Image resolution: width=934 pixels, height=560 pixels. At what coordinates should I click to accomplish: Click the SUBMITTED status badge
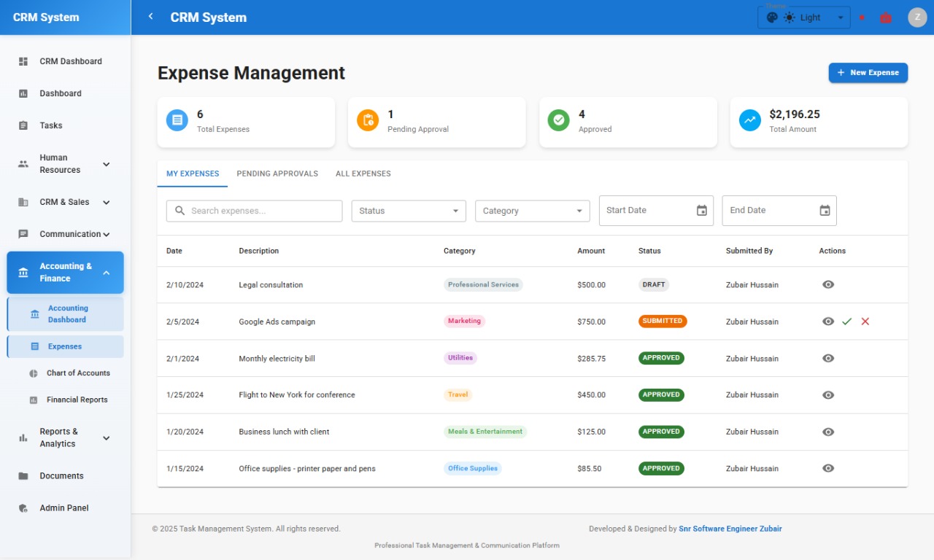pos(663,321)
